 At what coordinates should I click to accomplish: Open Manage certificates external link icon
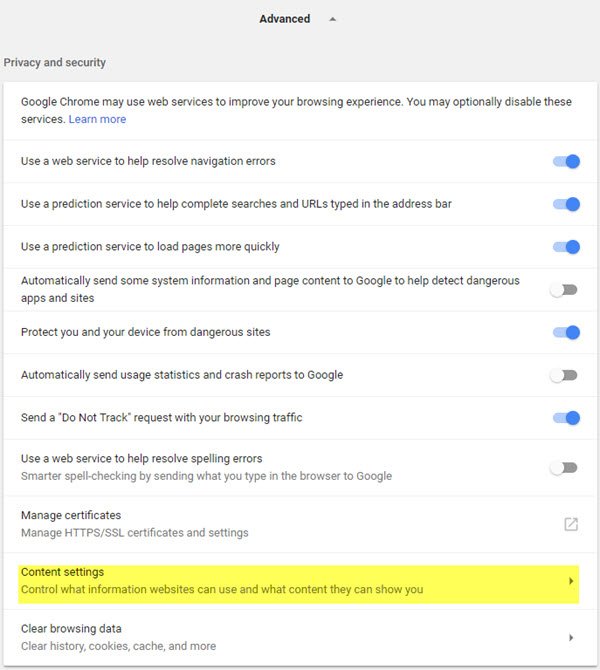coord(571,524)
